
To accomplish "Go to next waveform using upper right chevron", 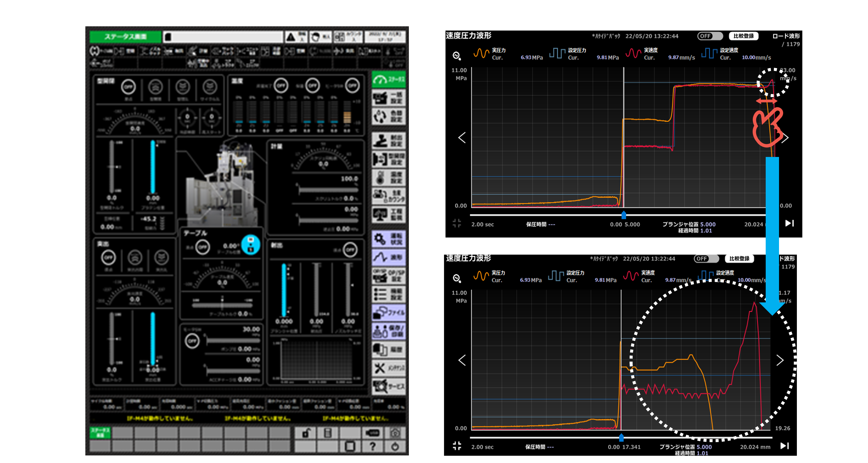I will pos(785,138).
